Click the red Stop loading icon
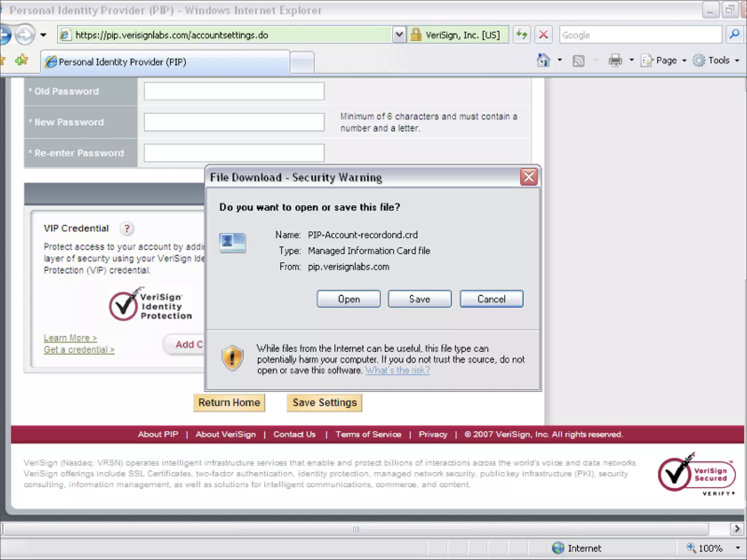The image size is (747, 560). point(543,35)
